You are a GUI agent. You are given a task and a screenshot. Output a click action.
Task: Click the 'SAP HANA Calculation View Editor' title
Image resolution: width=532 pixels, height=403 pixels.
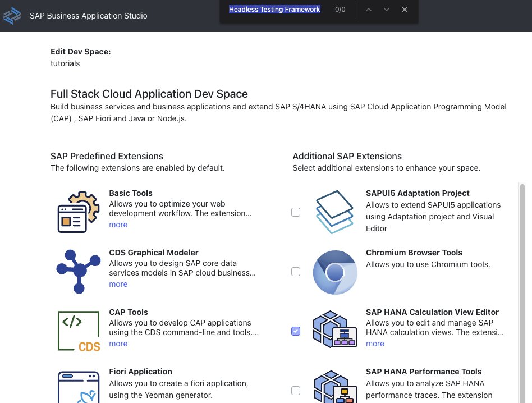(432, 312)
